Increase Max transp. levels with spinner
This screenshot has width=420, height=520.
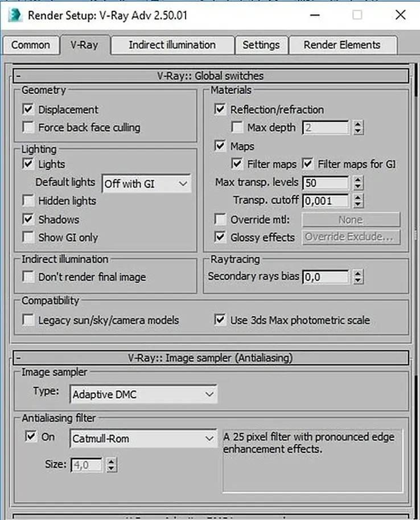click(x=357, y=180)
